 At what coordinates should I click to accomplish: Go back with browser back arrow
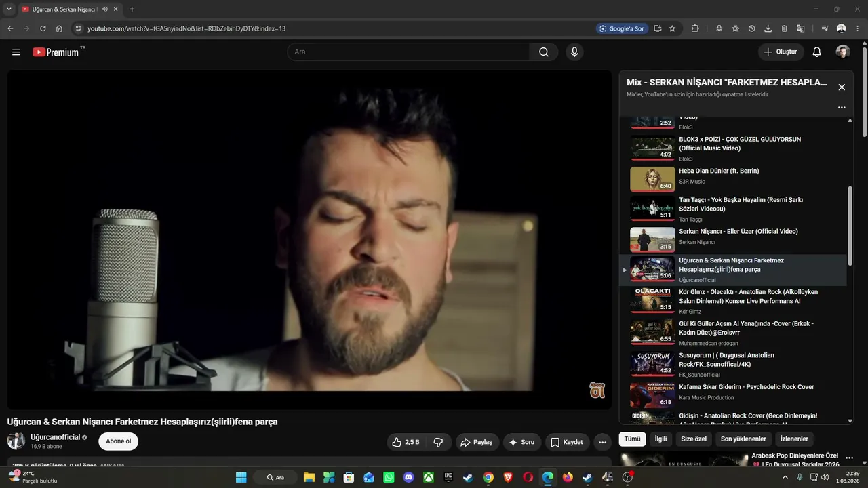10,28
